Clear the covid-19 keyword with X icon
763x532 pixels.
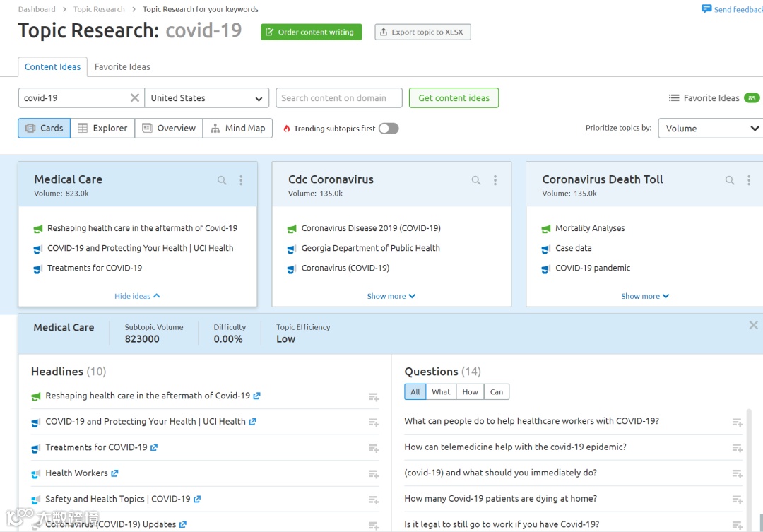[135, 97]
